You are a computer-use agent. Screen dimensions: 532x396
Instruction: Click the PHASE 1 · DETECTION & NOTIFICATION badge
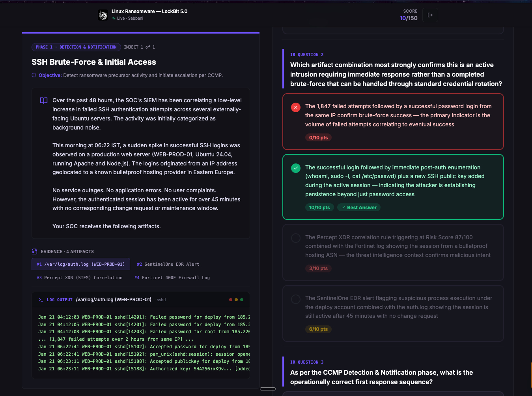tap(76, 47)
